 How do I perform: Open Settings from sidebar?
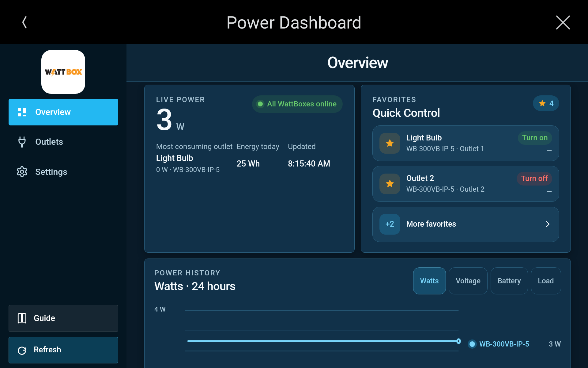[x=63, y=172]
